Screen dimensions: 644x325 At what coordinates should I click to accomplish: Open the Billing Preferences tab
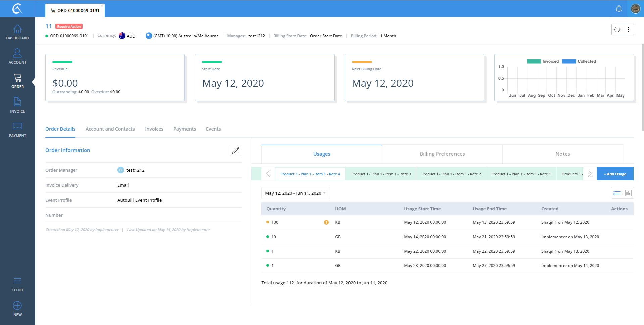tap(442, 154)
